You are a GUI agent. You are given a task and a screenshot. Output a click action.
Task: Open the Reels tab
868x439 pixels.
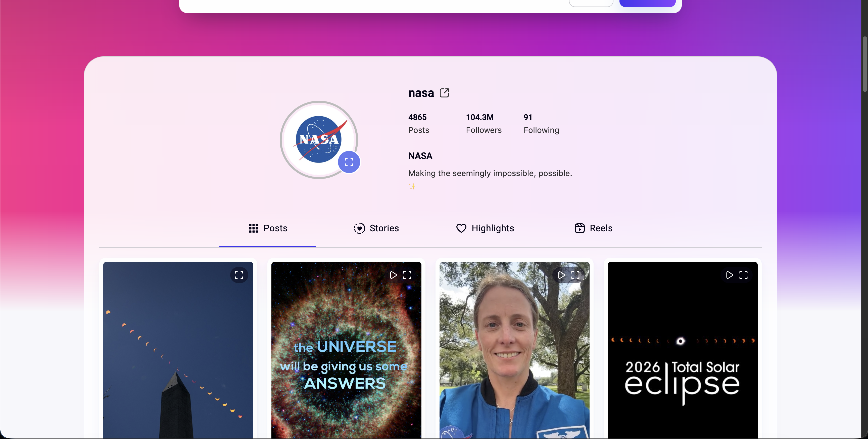click(x=593, y=228)
